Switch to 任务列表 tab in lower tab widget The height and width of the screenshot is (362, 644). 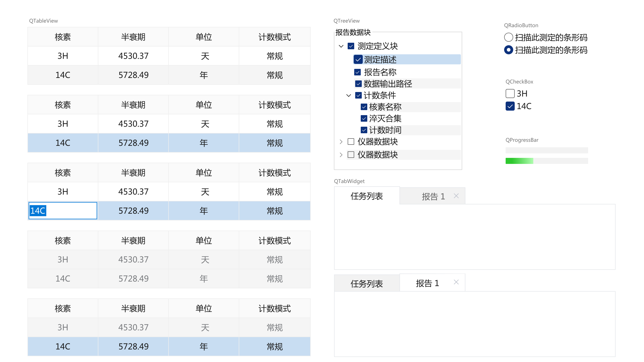367,284
